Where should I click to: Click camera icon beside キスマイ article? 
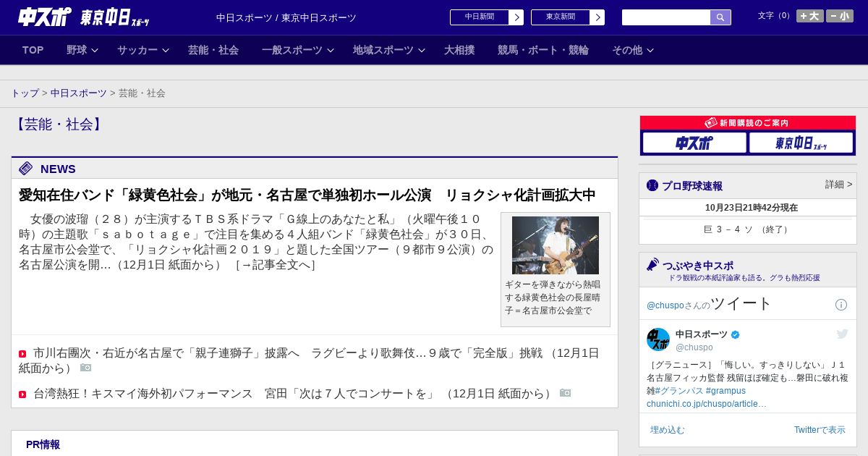coord(566,393)
